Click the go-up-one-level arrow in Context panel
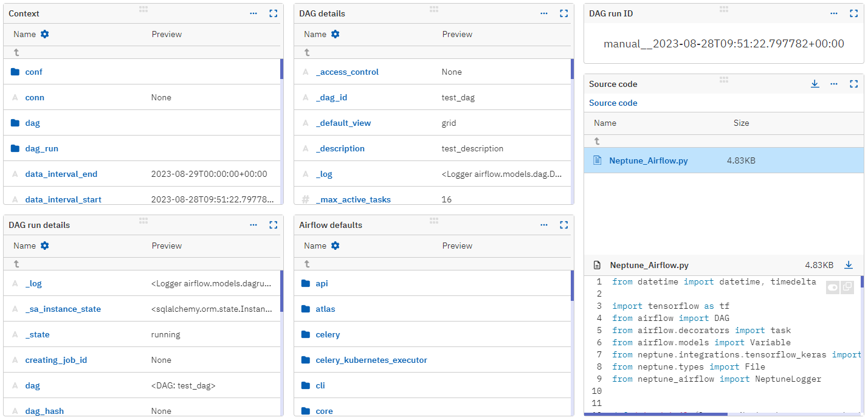Viewport: 868px width, 420px height. pyautogui.click(x=16, y=52)
